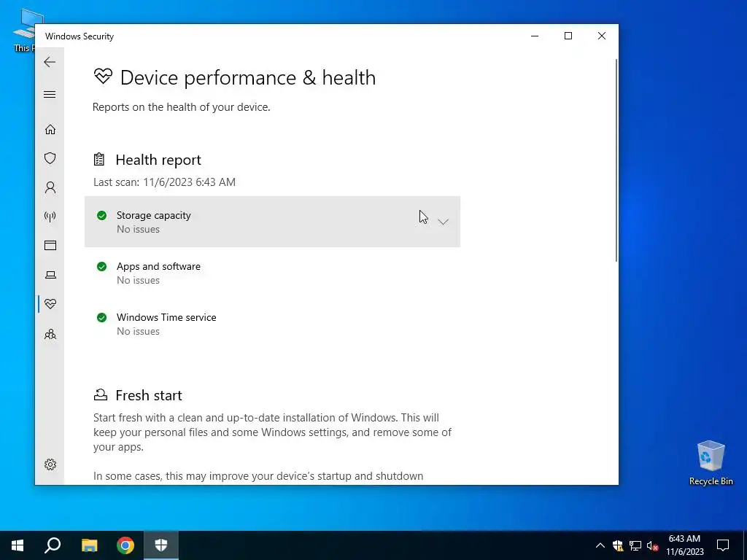Show hidden tray icons chevron

(600, 545)
